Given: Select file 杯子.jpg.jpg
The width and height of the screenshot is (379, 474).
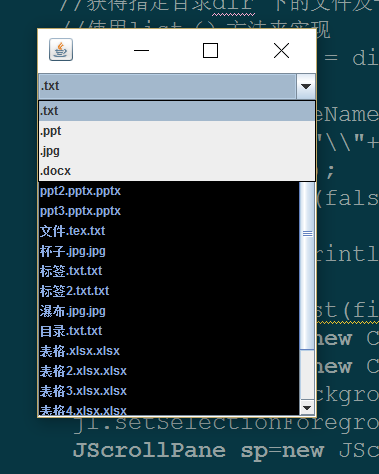Looking at the screenshot, I should 169,251.
